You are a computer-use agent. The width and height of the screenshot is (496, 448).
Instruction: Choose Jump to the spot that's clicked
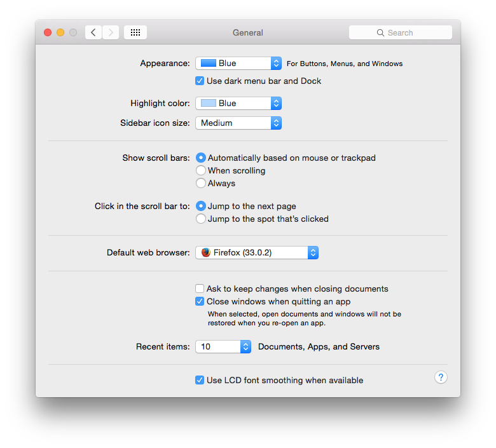201,219
